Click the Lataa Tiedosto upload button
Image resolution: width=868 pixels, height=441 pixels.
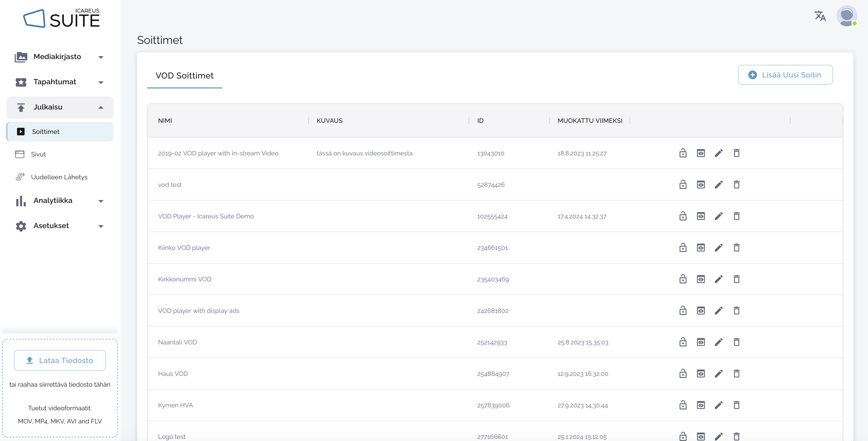tap(60, 360)
